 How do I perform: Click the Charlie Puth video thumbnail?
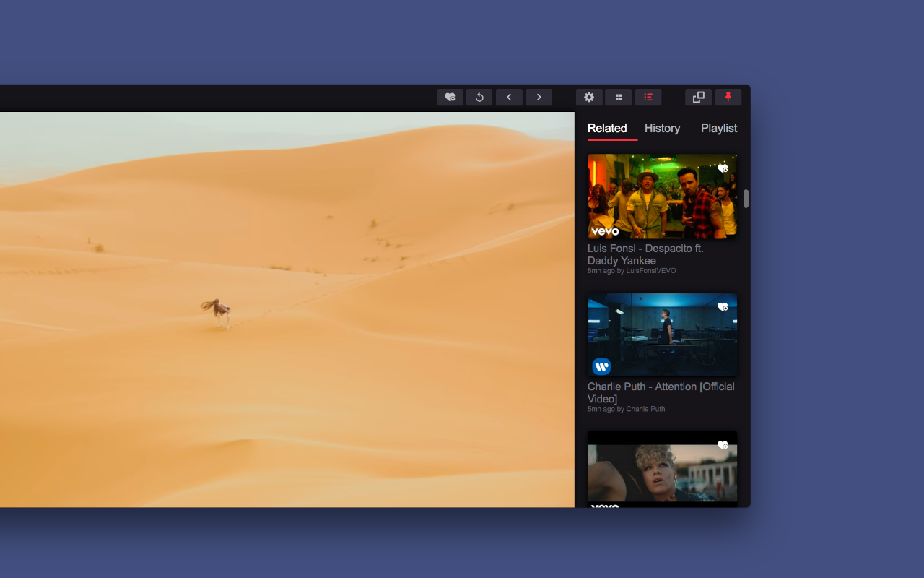point(662,334)
